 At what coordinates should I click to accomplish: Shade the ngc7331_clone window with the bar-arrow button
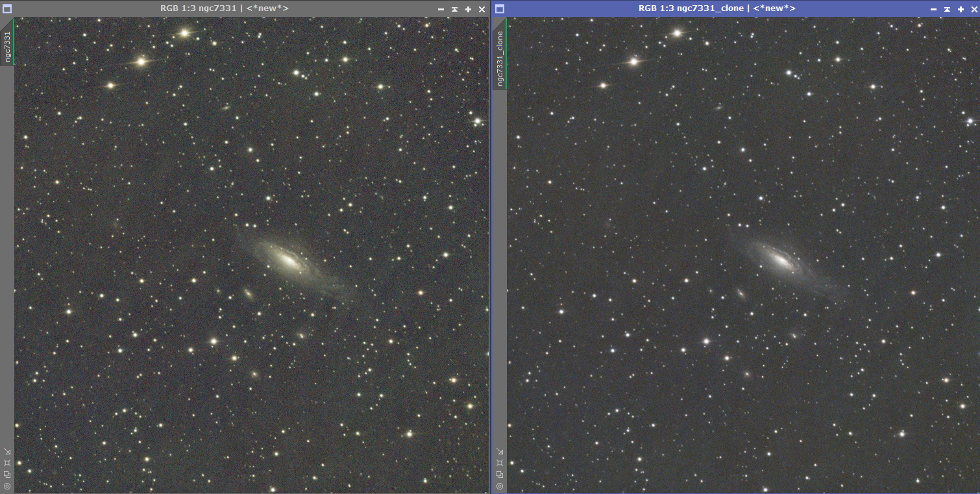(946, 9)
